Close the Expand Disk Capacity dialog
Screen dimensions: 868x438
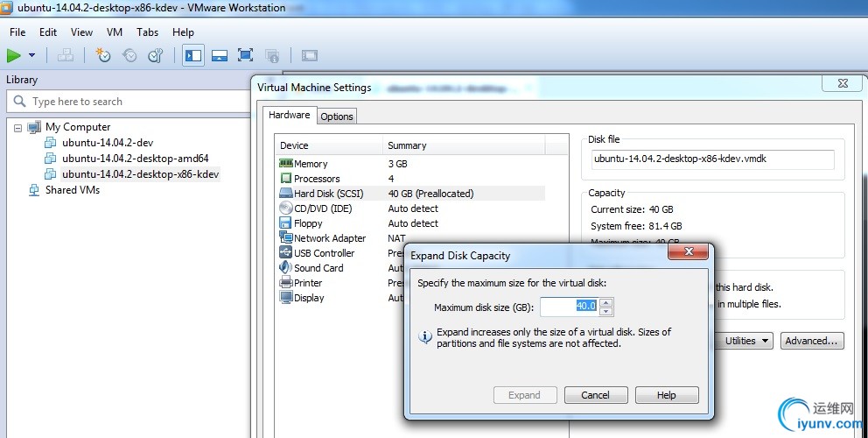coord(688,251)
